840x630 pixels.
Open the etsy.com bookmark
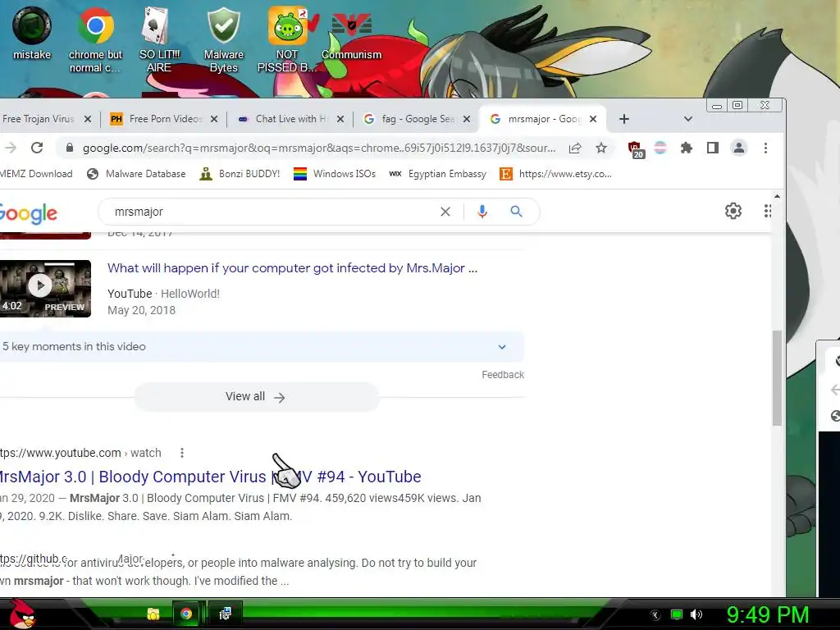coord(555,174)
